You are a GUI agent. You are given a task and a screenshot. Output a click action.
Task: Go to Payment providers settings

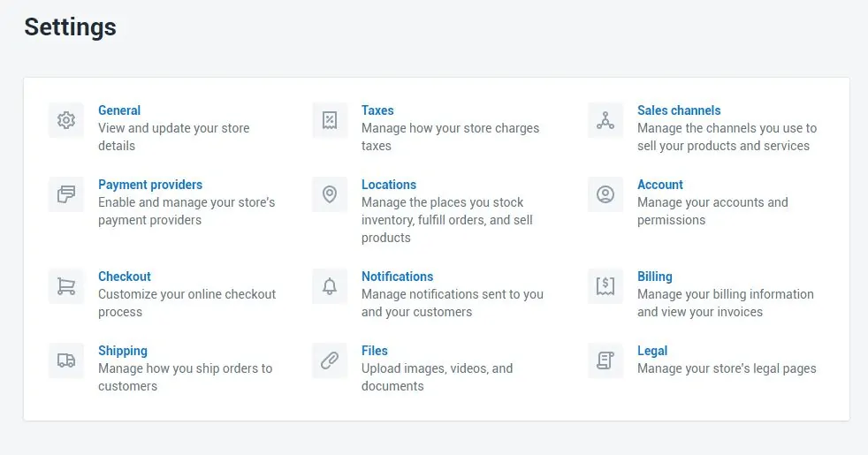click(x=150, y=185)
